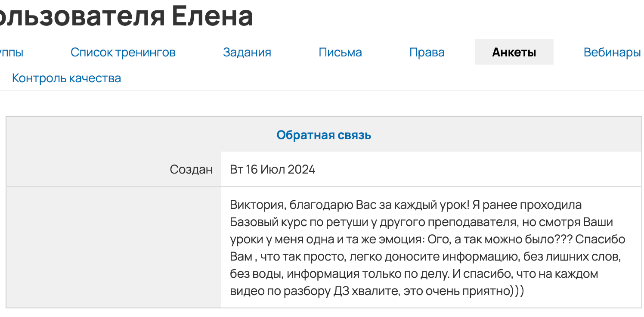This screenshot has height=317, width=644.
Task: Open the Список тренингов tab
Action: tap(123, 52)
